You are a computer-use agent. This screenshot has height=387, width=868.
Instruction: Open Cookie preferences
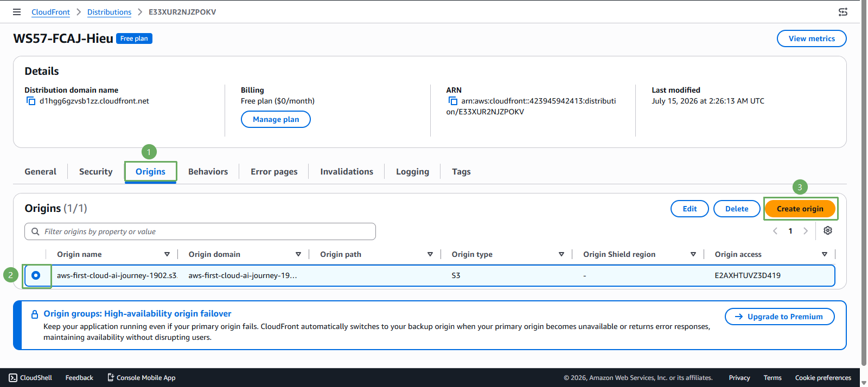click(x=823, y=378)
